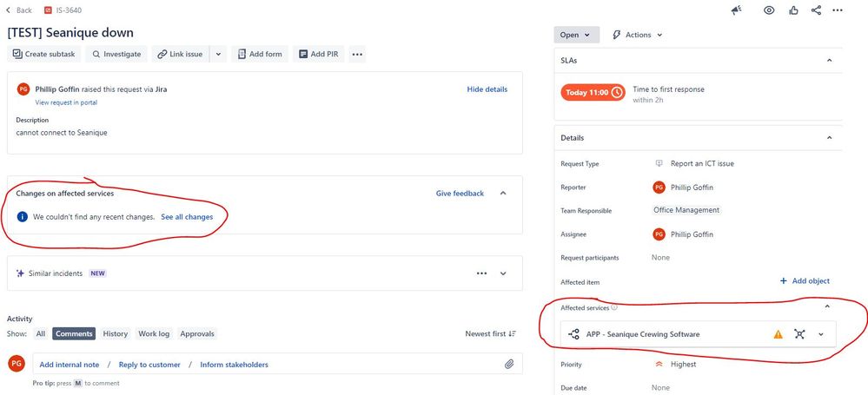Click Inform stakeholders
Screen dimensions: 868x395
pos(235,365)
